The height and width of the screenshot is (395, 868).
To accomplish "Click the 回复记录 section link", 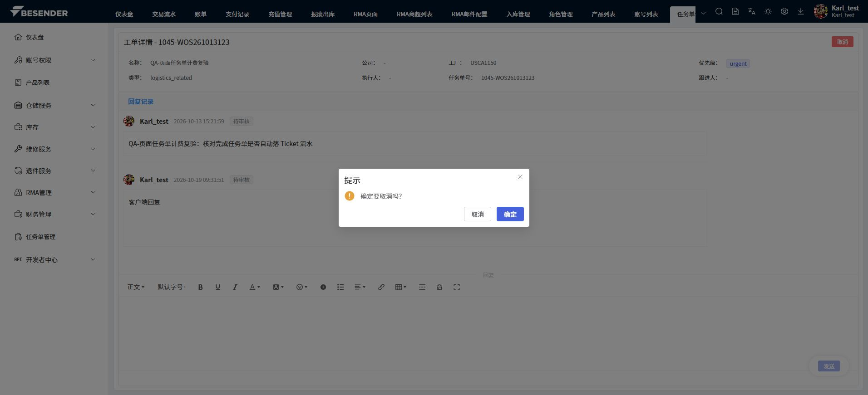I will (141, 102).
